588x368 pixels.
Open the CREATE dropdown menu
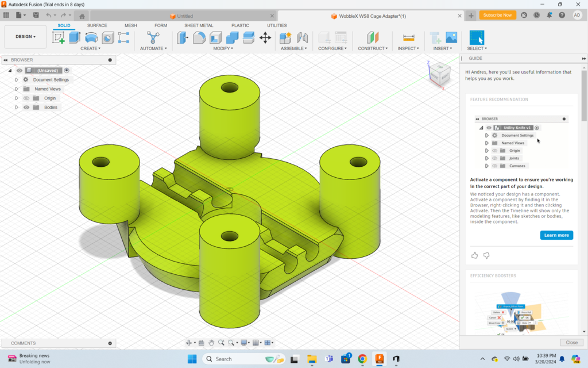point(90,48)
